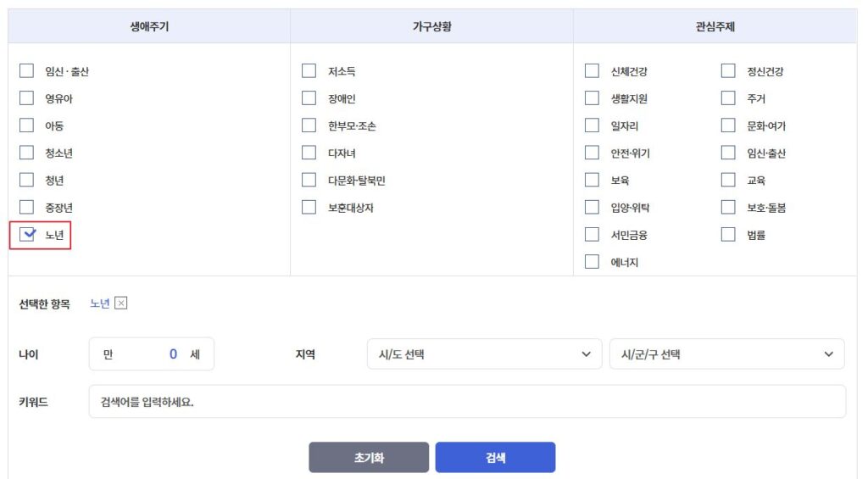This screenshot has width=868, height=479.
Task: Tick the 청년 checkbox
Action: pyautogui.click(x=27, y=180)
